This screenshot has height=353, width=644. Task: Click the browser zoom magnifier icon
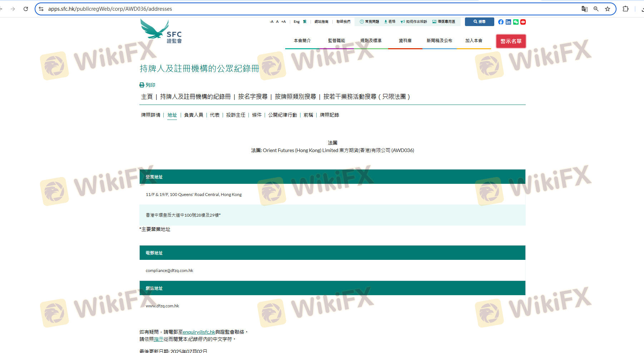[x=596, y=9]
